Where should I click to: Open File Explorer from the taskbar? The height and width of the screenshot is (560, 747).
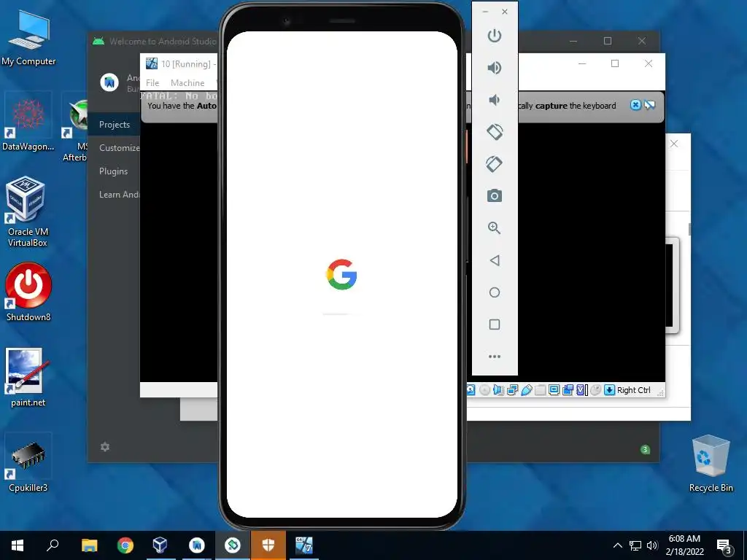(x=89, y=545)
